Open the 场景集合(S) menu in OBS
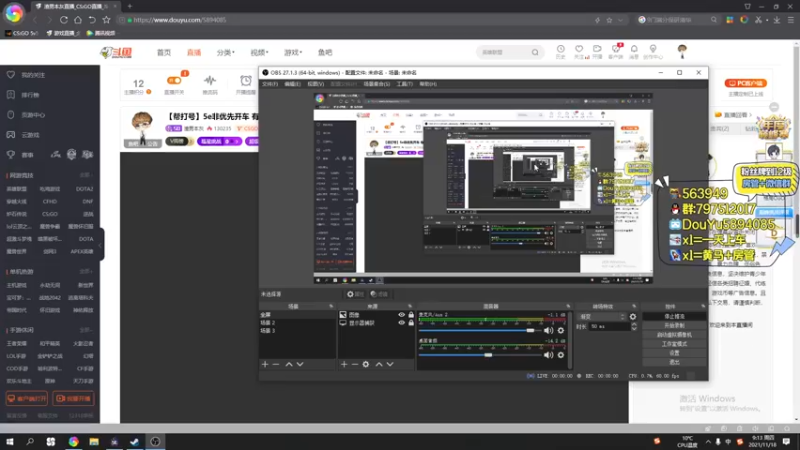Viewport: 800px width, 450px height. click(377, 84)
